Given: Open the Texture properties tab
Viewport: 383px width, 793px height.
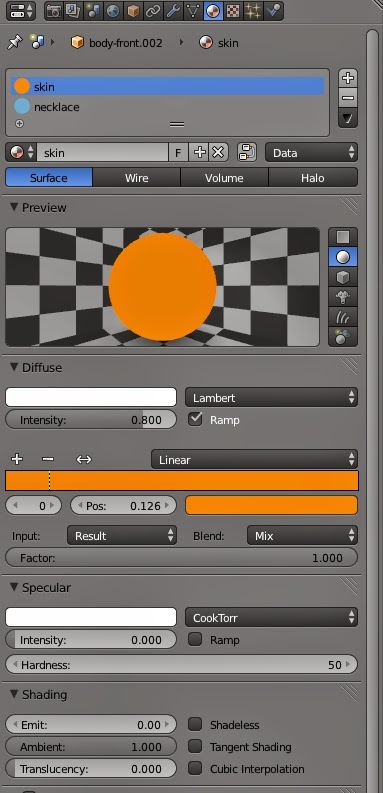Looking at the screenshot, I should [233, 11].
